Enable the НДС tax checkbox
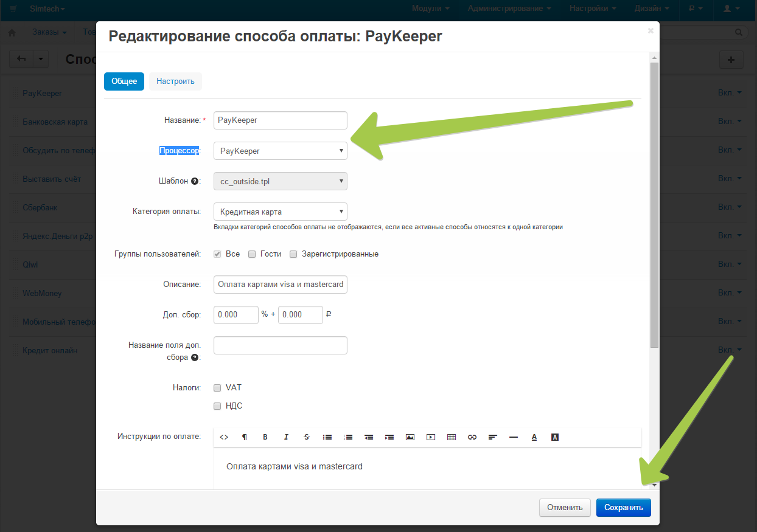The width and height of the screenshot is (757, 532). coord(217,406)
